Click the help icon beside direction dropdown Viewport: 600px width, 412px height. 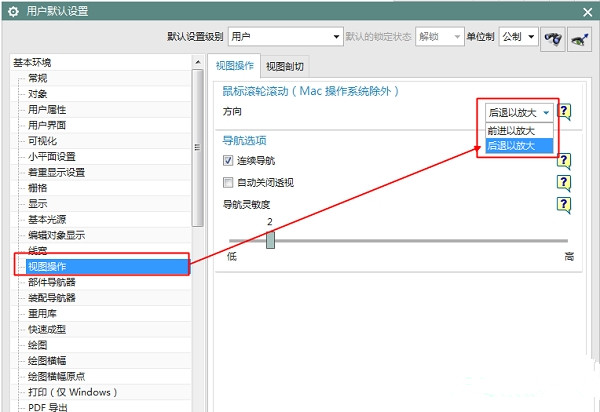(564, 112)
